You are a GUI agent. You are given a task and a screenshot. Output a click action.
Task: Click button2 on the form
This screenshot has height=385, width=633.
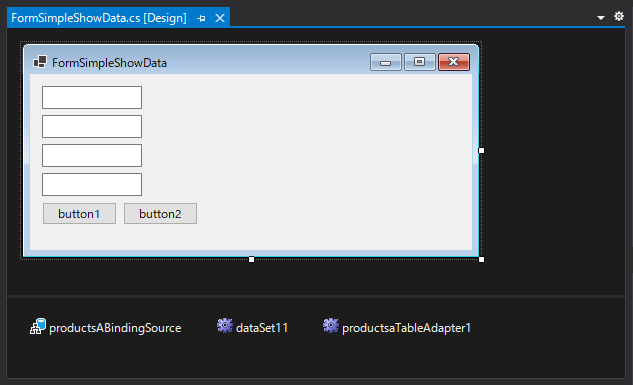click(x=160, y=213)
